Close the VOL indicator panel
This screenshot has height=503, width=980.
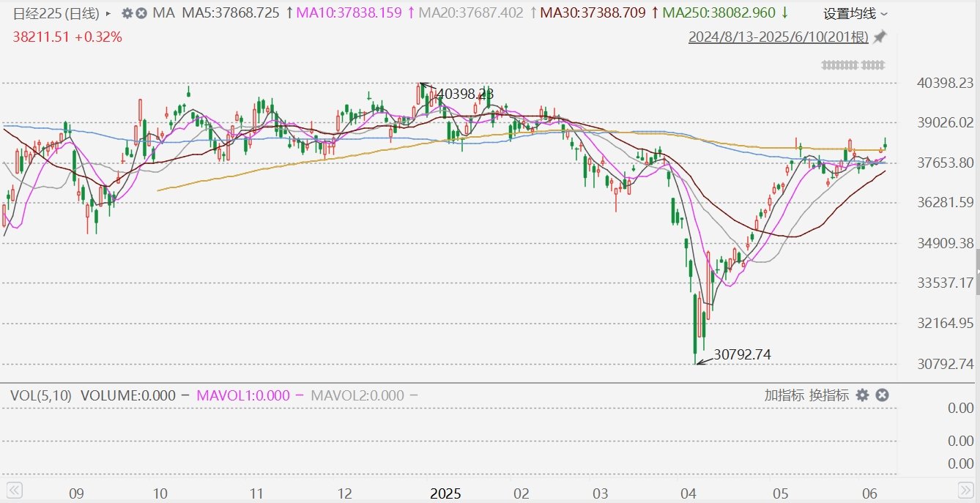882,395
